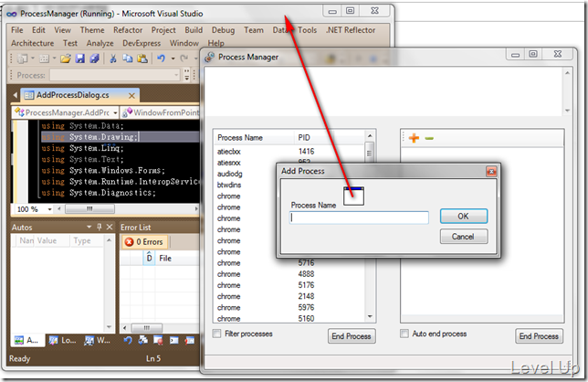
Task: Click the PID column header
Action: click(330, 138)
